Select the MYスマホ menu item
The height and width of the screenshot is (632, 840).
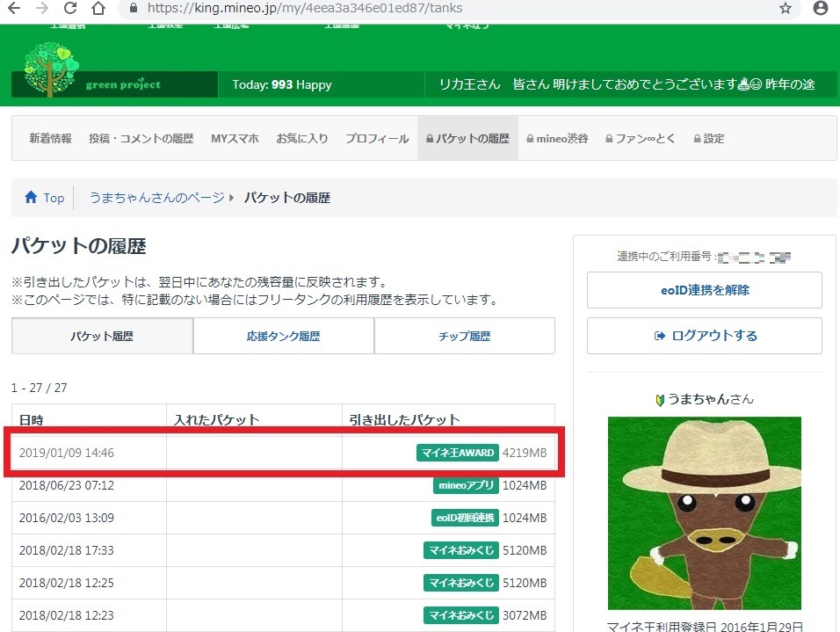coord(235,139)
